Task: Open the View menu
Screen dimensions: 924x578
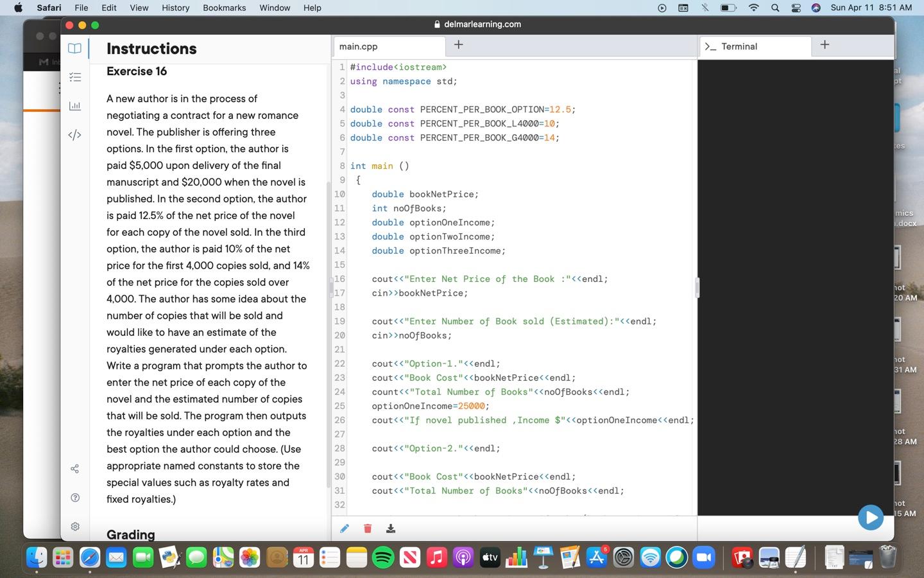Action: (139, 8)
